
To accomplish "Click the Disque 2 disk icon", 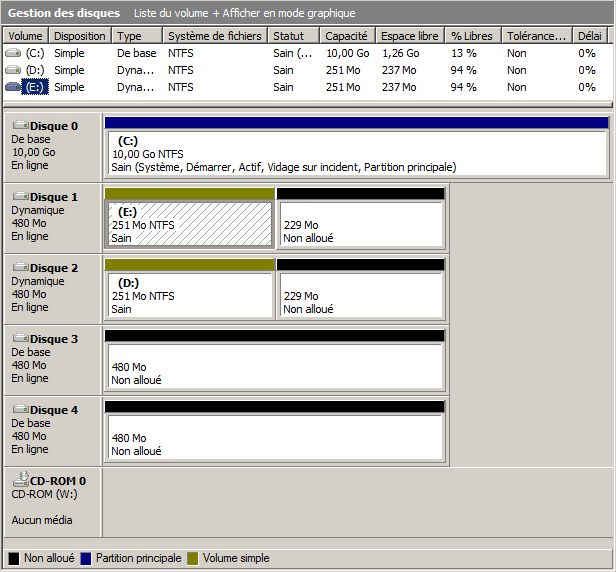I will tap(20, 268).
